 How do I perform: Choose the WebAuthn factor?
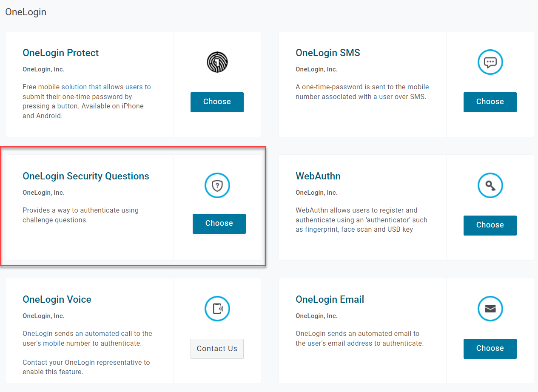coord(490,225)
